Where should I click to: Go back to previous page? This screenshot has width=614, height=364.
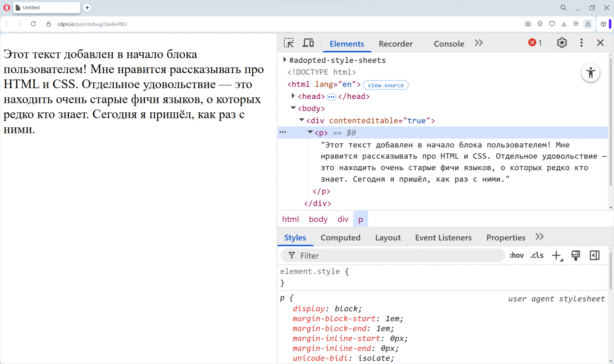pos(7,24)
